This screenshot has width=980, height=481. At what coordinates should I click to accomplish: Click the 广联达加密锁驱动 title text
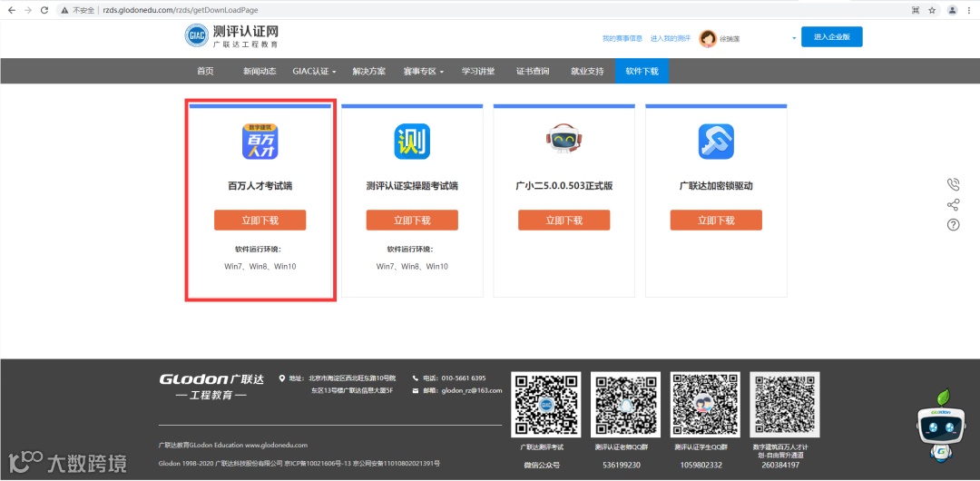[x=716, y=186]
